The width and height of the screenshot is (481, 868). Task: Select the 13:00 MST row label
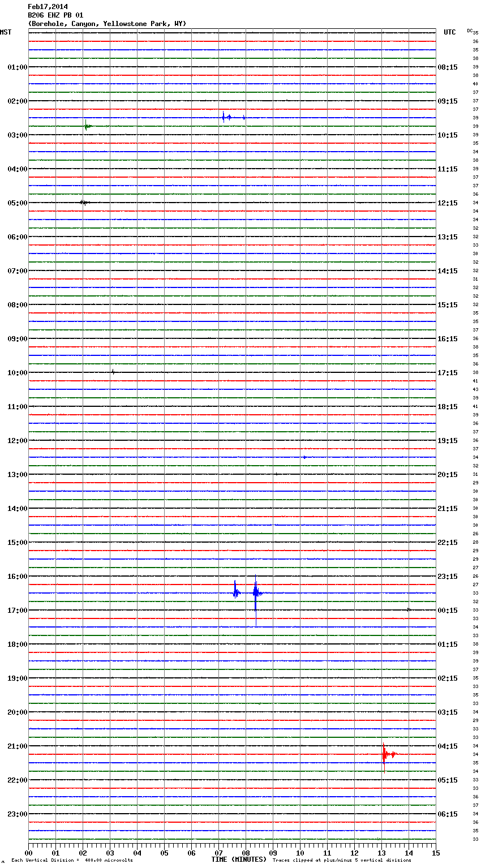tap(18, 475)
